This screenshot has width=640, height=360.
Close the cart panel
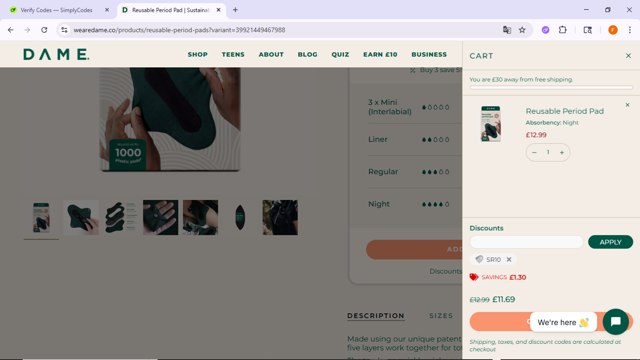[x=628, y=56]
